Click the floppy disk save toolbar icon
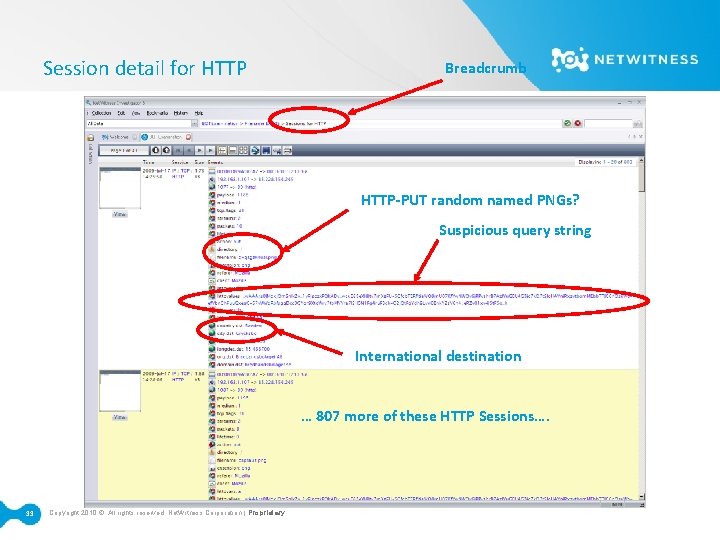This screenshot has width=720, height=540. coord(266,150)
